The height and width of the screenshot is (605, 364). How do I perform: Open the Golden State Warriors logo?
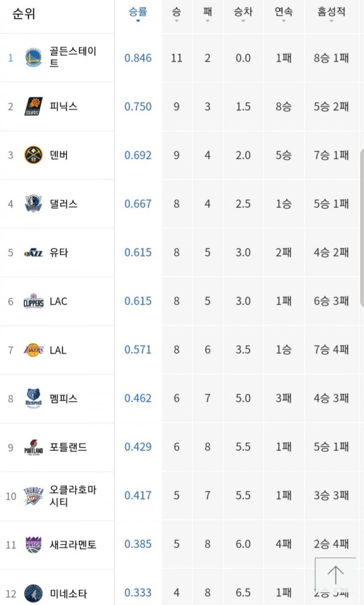click(x=33, y=58)
